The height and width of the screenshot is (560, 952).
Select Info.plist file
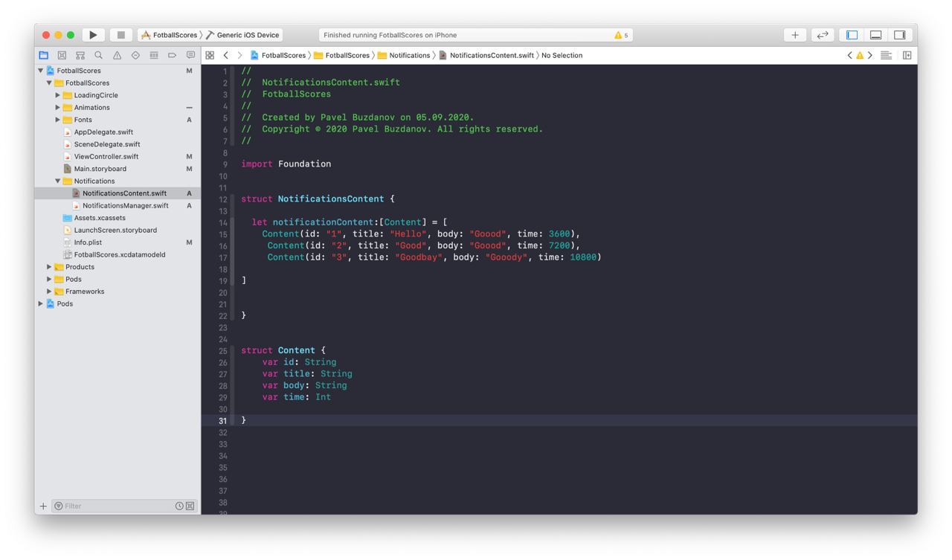coord(88,242)
